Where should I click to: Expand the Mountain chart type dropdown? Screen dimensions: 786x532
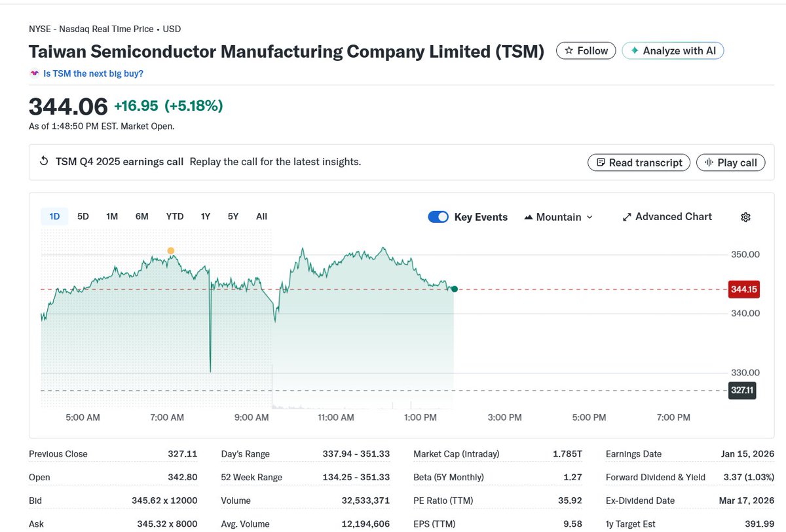[559, 217]
